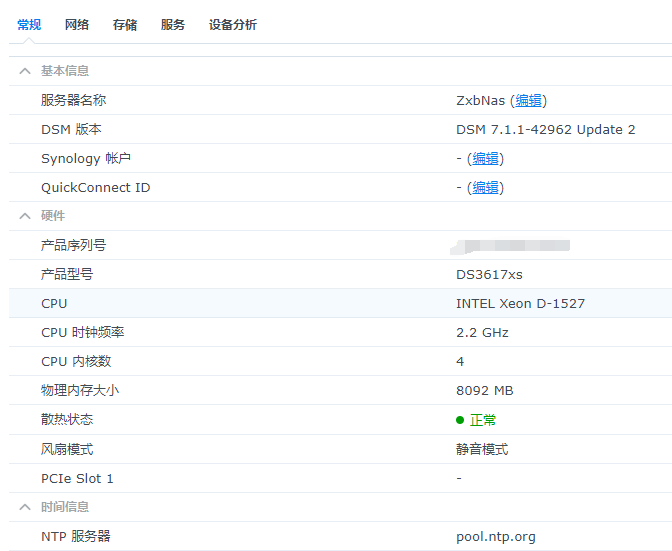The height and width of the screenshot is (551, 672).
Task: Select the DSM 7.1.1-42962 Update 2 value
Action: click(546, 129)
